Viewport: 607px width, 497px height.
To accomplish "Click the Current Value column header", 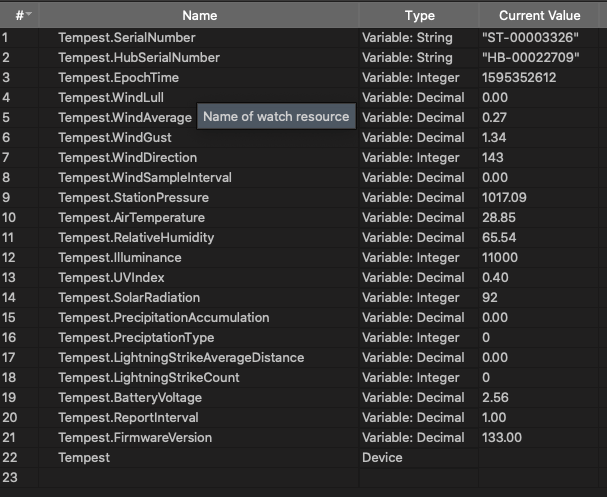I will coord(539,15).
